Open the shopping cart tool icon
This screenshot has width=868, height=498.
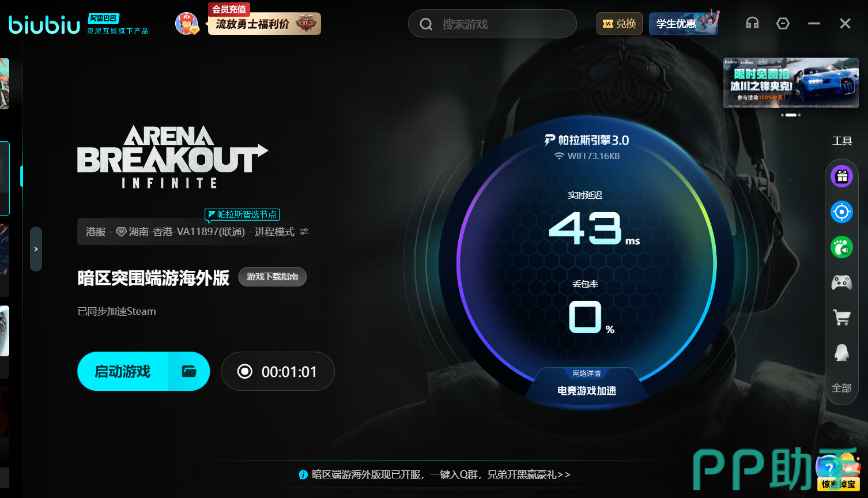841,317
